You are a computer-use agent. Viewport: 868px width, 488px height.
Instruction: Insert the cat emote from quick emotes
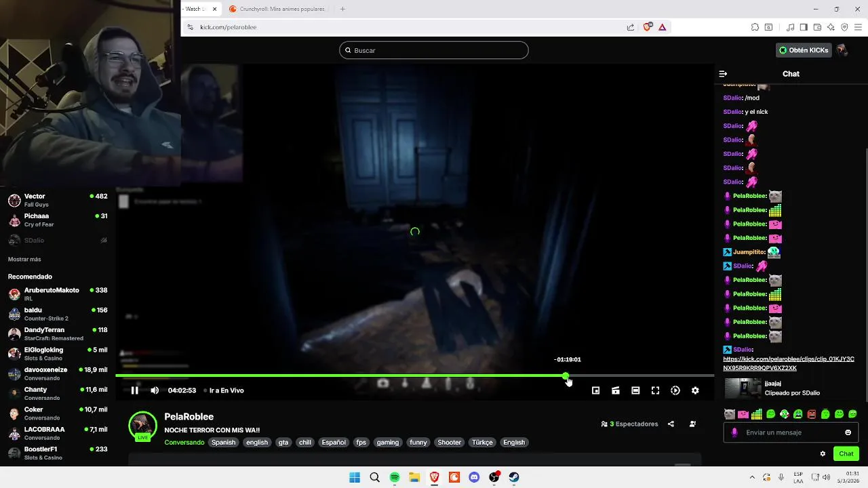click(729, 414)
